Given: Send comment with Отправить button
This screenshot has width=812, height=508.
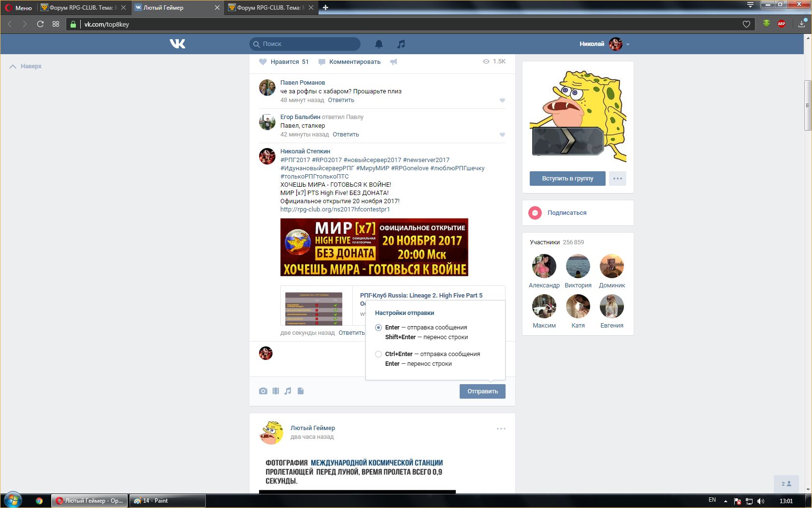Looking at the screenshot, I should [x=482, y=391].
